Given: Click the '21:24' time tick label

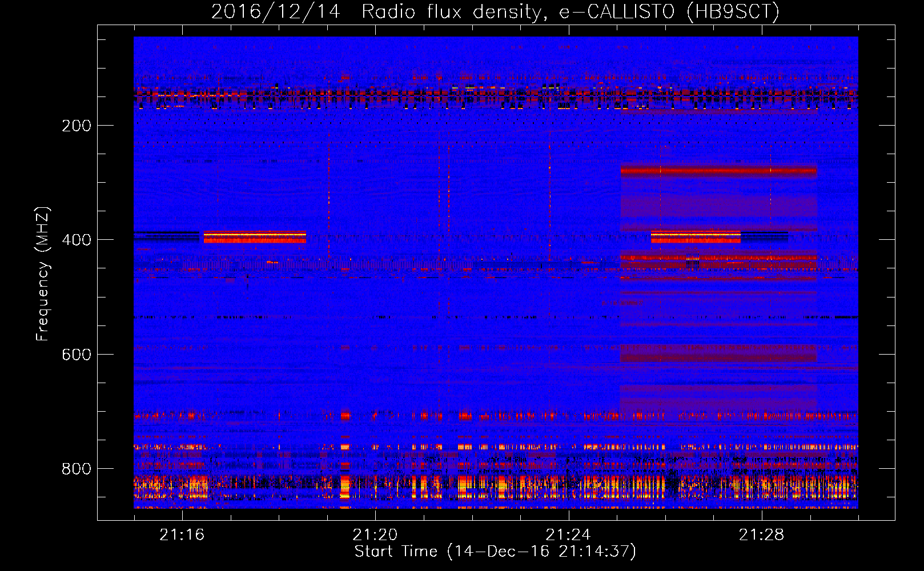Looking at the screenshot, I should [x=568, y=535].
